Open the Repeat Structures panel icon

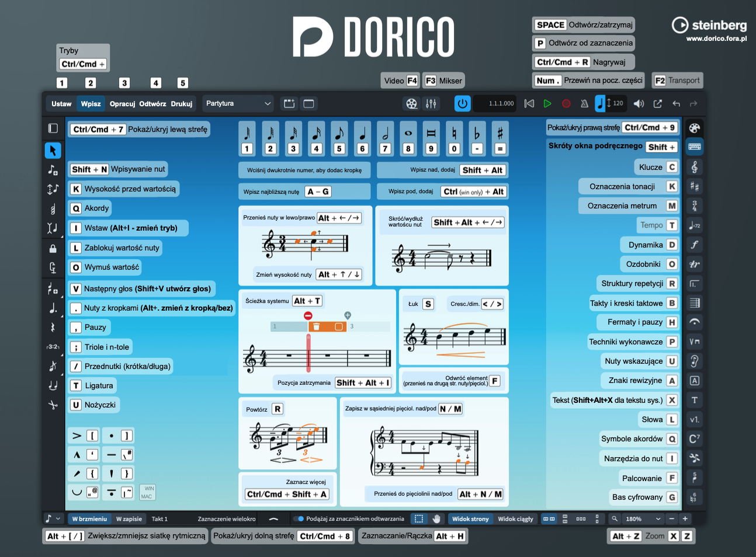pos(694,284)
